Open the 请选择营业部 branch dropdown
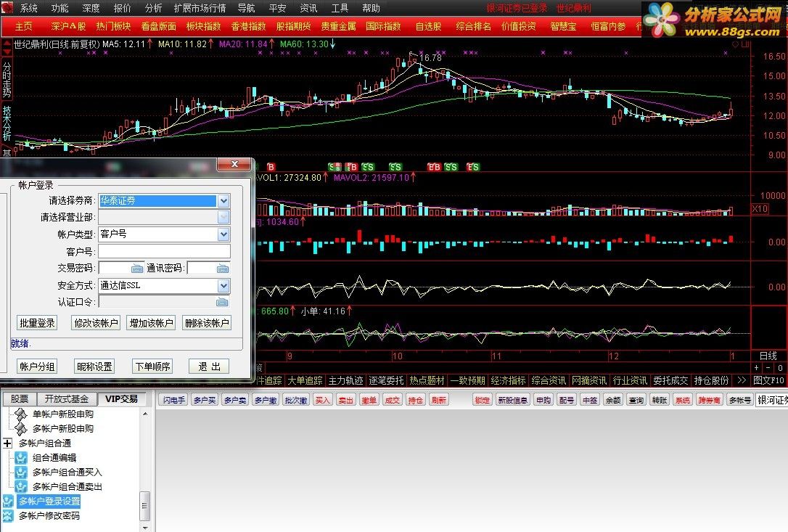Viewport: 788px width, 532px height. click(223, 217)
